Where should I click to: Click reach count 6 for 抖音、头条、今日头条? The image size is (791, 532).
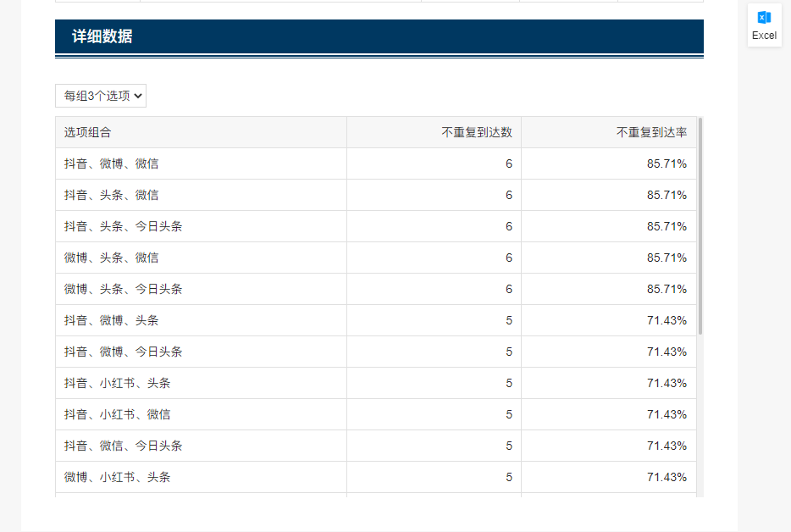508,226
